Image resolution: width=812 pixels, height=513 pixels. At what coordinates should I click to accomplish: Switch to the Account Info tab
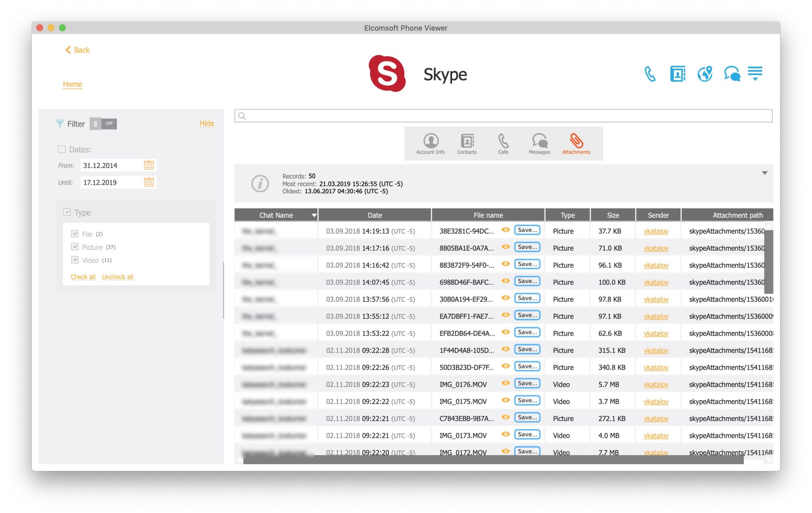(x=430, y=144)
